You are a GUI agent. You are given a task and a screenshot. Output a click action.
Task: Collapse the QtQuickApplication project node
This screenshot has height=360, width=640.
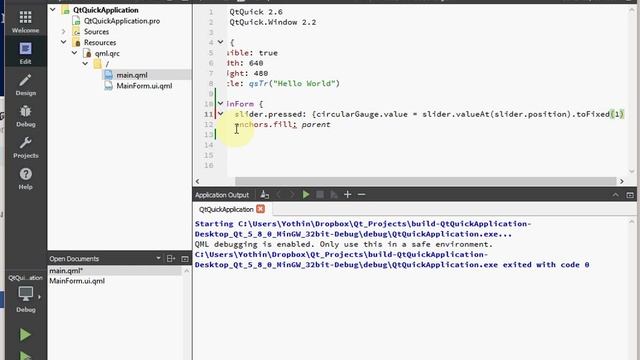53,9
